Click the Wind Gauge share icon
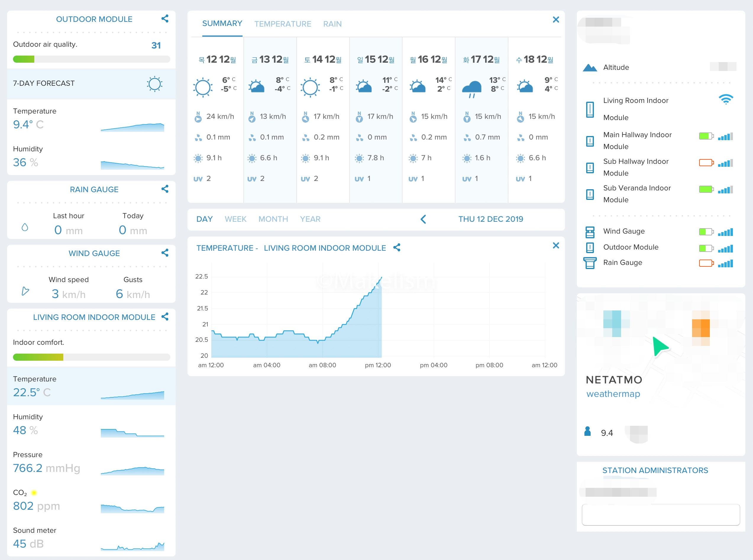Viewport: 753px width, 560px height. [165, 253]
